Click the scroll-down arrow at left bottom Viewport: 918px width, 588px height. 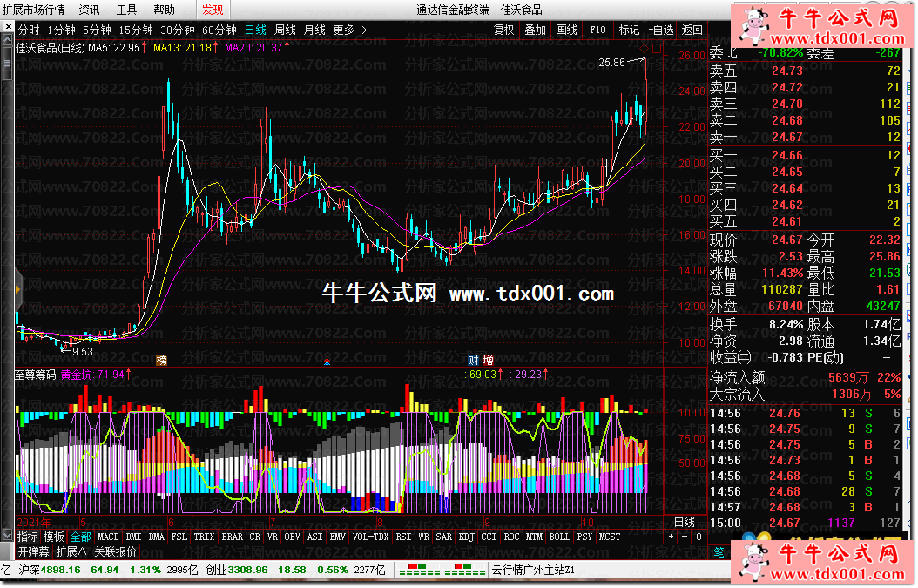click(x=7, y=535)
